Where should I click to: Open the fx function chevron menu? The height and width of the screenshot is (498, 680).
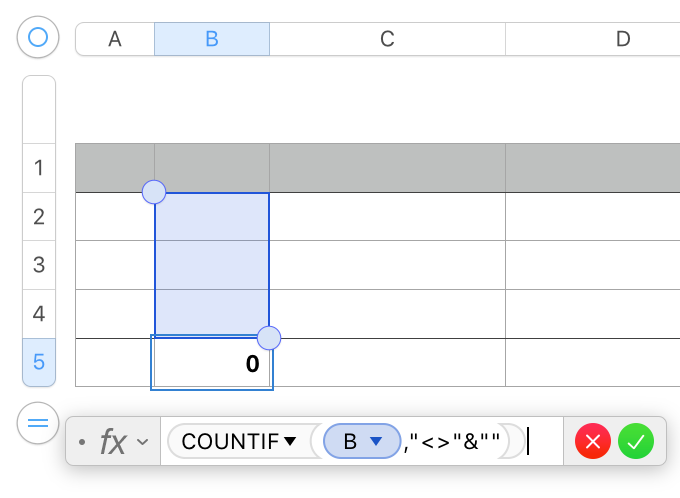click(x=143, y=441)
